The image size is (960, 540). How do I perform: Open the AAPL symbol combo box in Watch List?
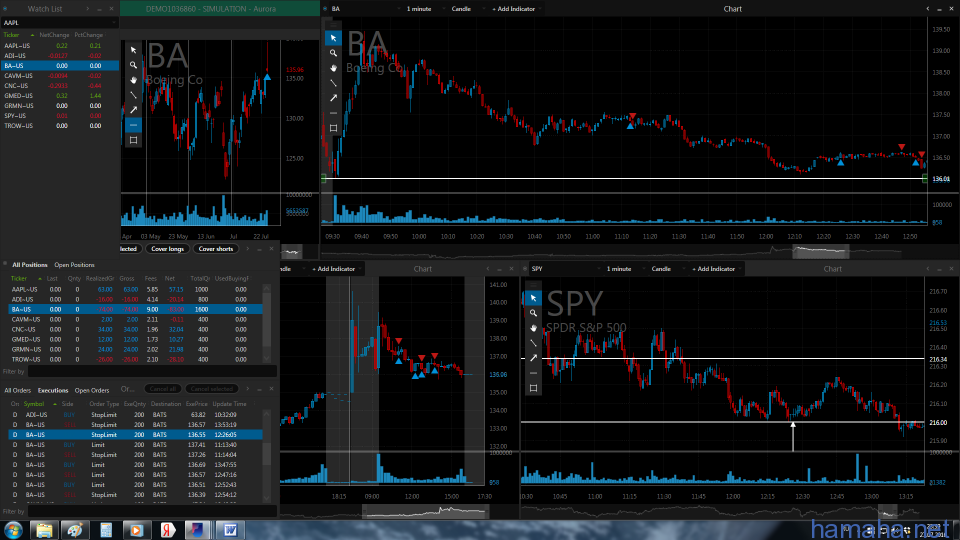59,23
